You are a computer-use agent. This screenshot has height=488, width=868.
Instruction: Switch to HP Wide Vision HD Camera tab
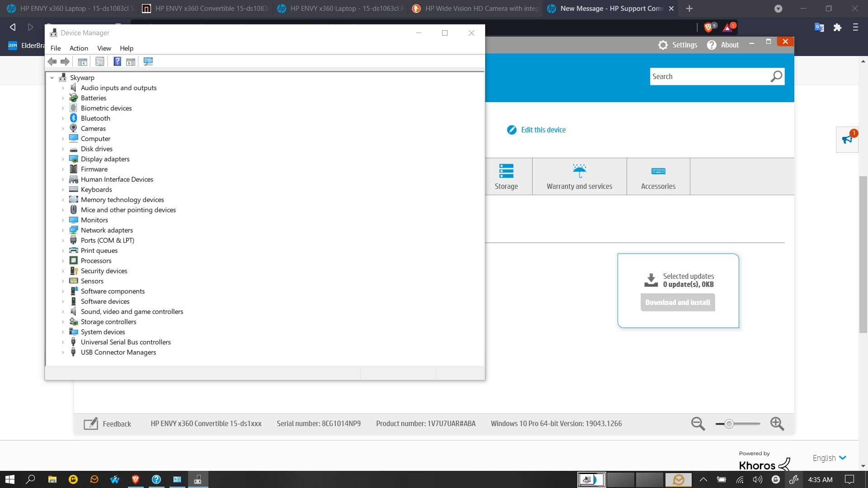(476, 9)
